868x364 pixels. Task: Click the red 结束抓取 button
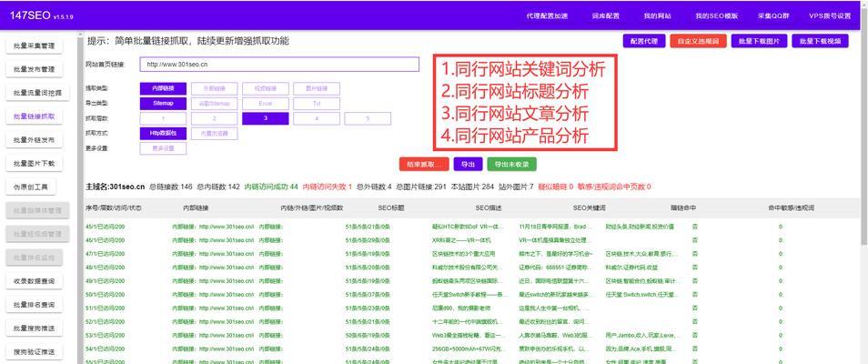tap(423, 165)
